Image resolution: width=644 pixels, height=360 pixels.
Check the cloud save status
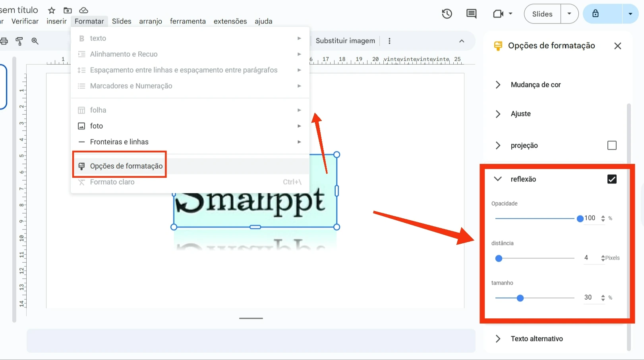[x=84, y=10]
